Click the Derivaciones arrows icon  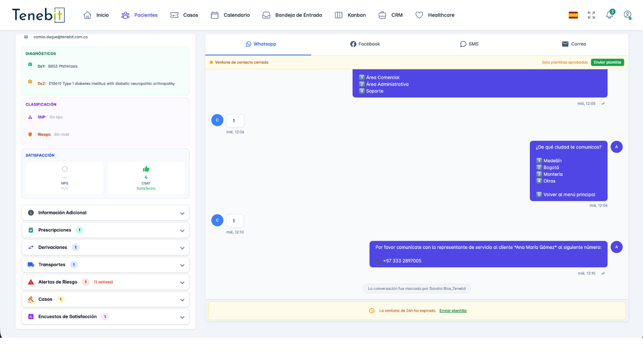(31, 248)
